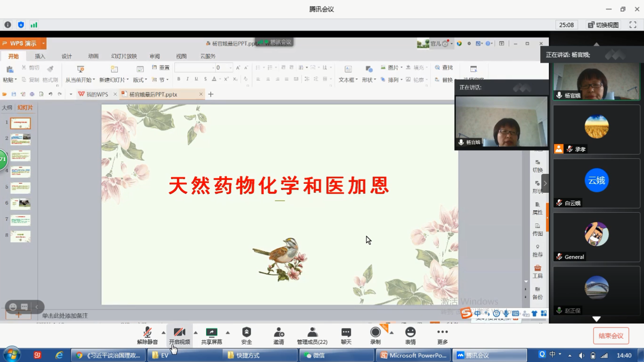Toggle bold B formatting

179,79
